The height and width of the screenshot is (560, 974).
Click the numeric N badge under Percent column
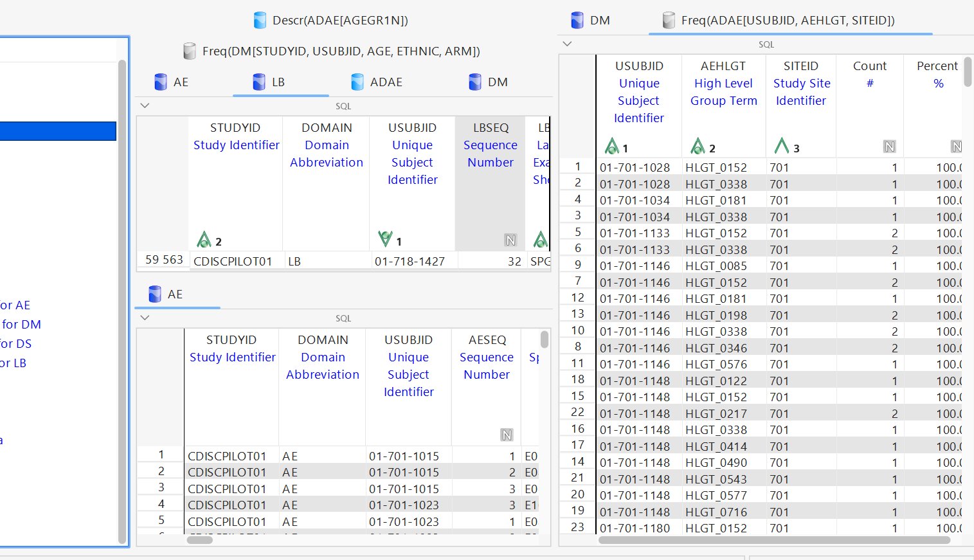pyautogui.click(x=957, y=147)
